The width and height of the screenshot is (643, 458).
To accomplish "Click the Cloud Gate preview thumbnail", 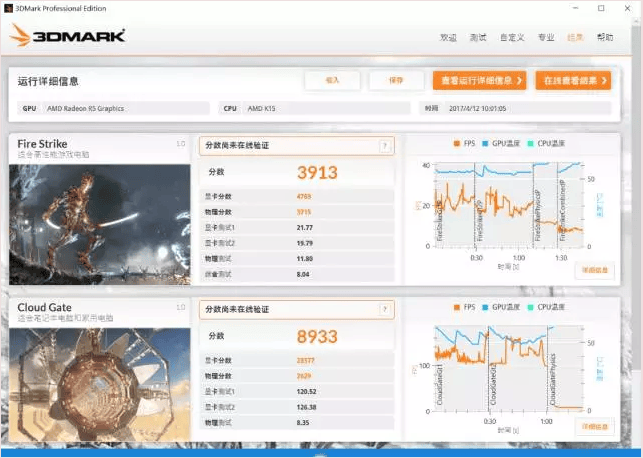I will (100, 385).
